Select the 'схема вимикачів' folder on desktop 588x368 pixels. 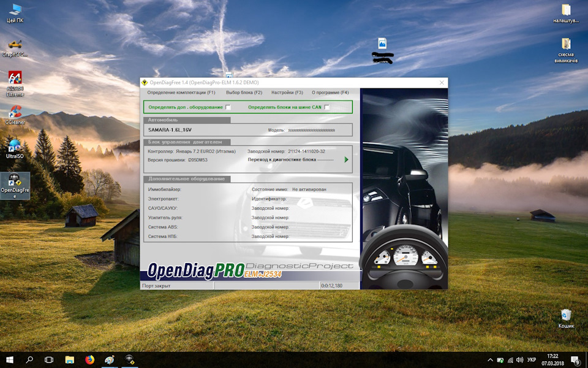coord(566,50)
